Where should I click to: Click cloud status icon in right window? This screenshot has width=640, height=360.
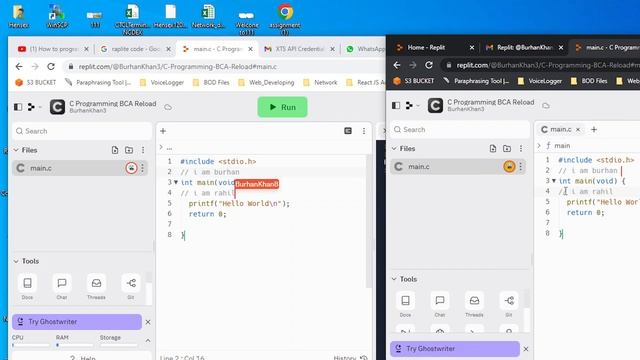click(x=546, y=106)
